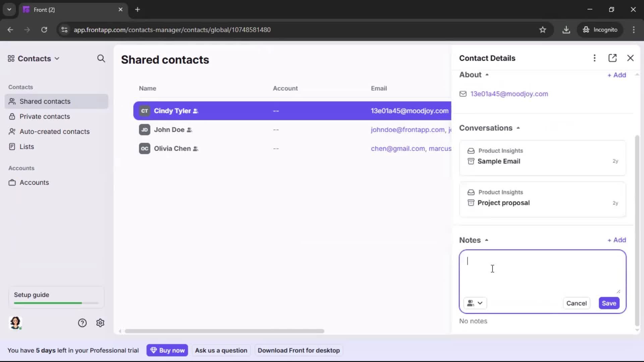Image resolution: width=644 pixels, height=362 pixels.
Task: Click the Buy now button
Action: 167,350
